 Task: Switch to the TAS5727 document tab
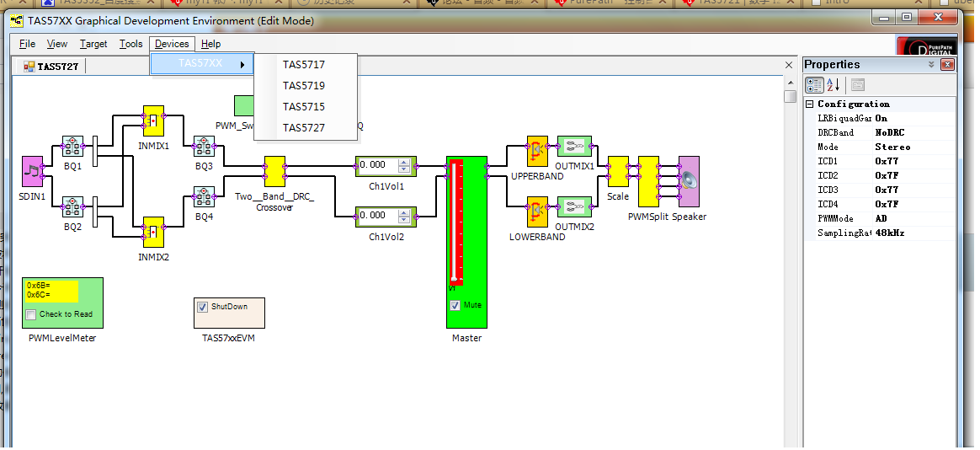tap(51, 67)
